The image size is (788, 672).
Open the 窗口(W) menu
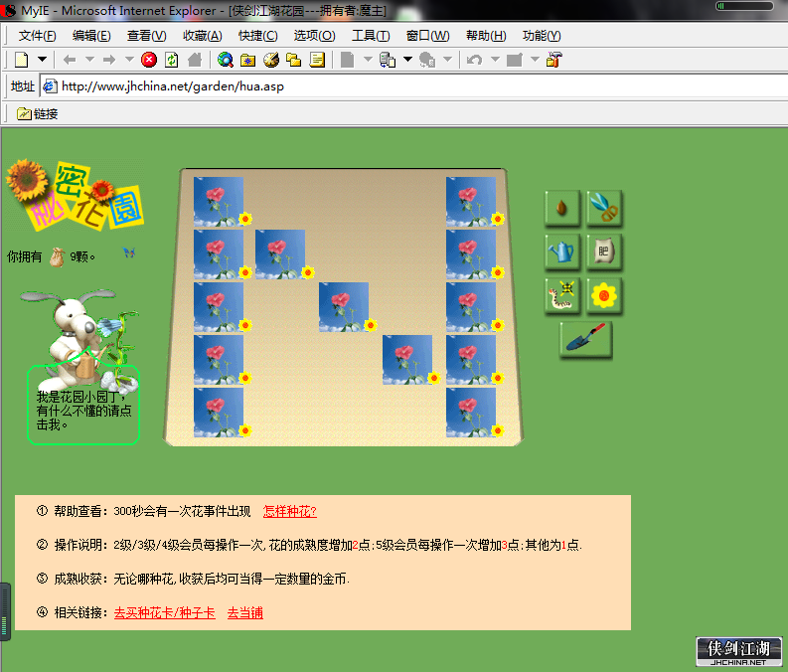[x=427, y=36]
